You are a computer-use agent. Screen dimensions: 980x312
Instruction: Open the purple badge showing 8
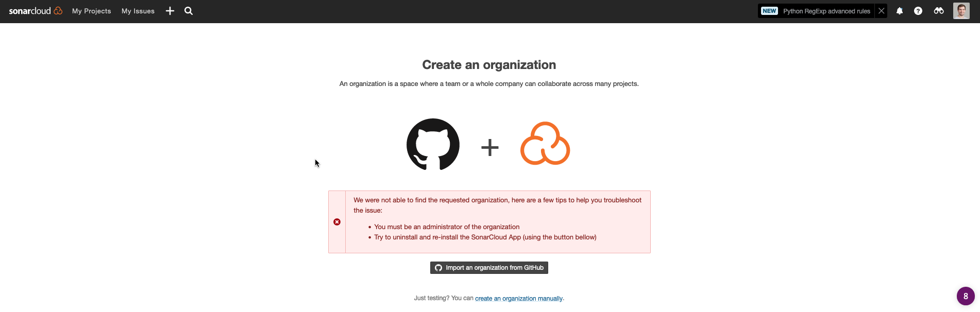(x=966, y=296)
